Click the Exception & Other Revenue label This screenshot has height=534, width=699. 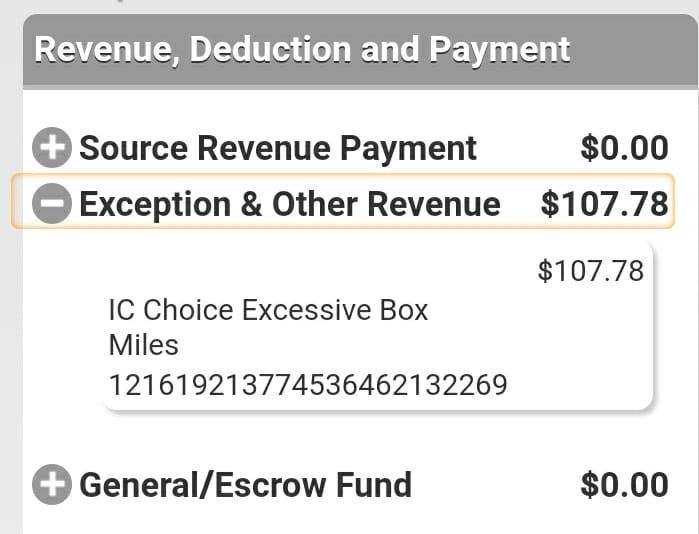[x=290, y=205]
